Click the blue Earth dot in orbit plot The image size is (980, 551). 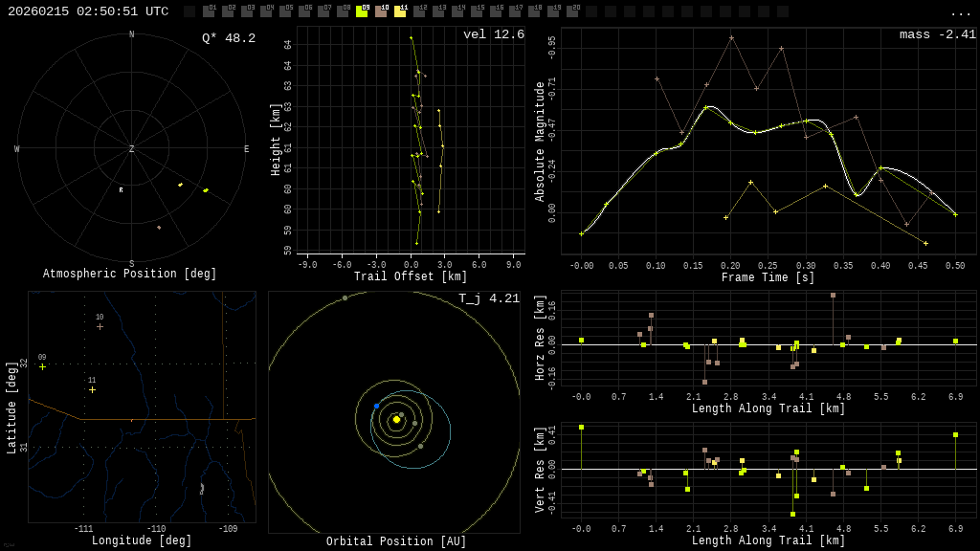(376, 407)
